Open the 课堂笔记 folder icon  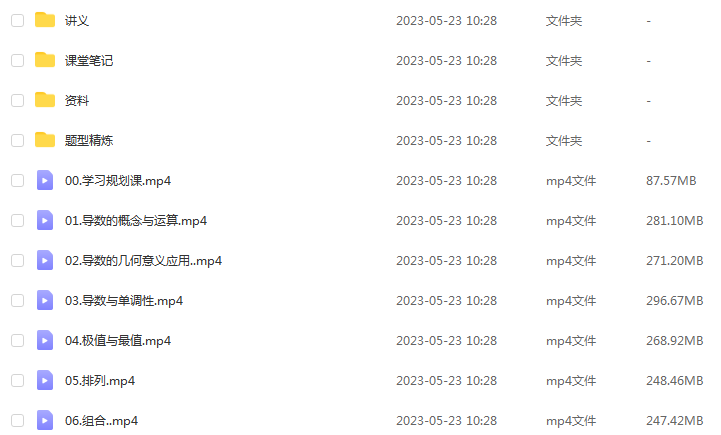[x=45, y=60]
